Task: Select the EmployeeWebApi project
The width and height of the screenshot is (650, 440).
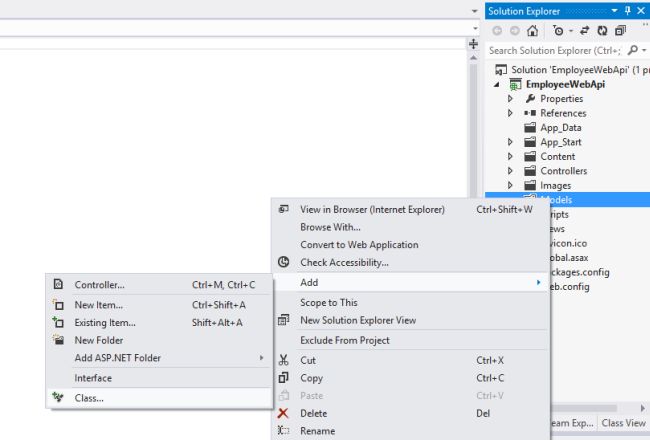Action: (565, 84)
